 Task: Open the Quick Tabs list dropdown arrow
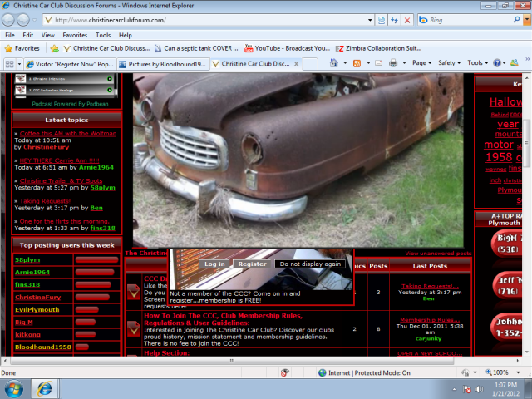coord(19,64)
